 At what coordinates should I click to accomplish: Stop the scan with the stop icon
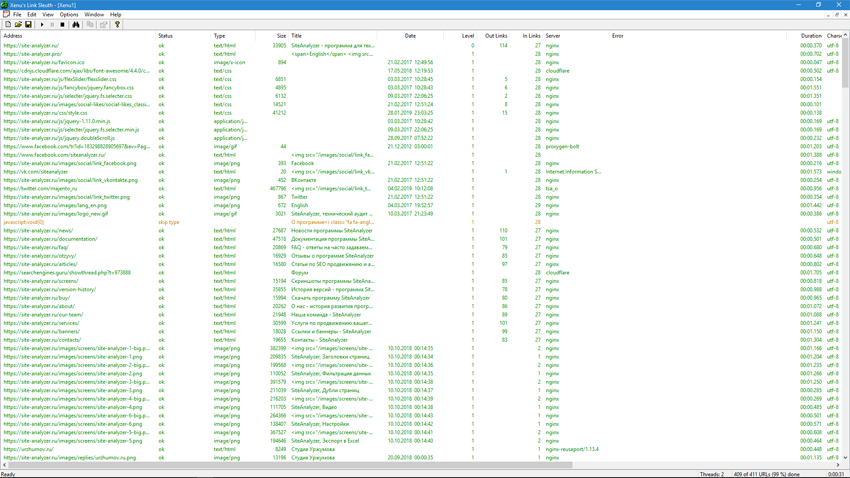pyautogui.click(x=62, y=24)
